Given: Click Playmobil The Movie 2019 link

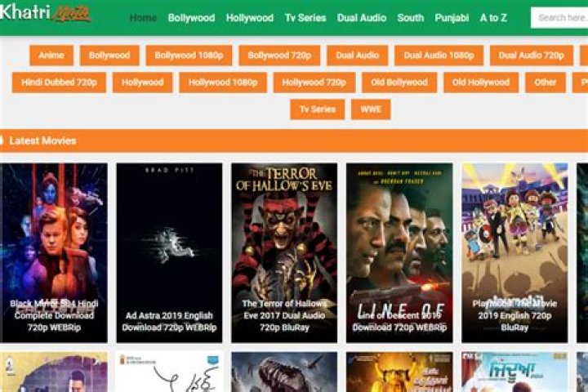Looking at the screenshot, I should 514,252.
